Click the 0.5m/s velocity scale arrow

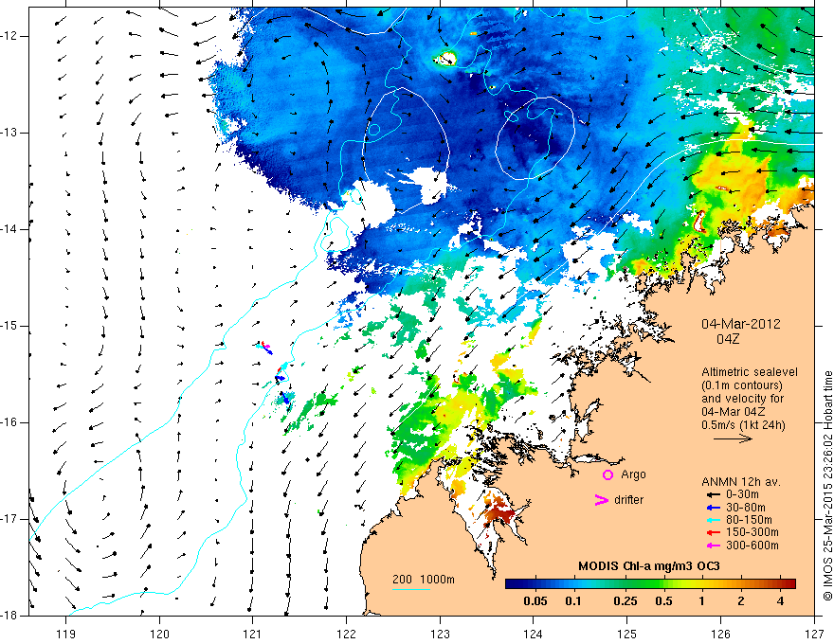tap(733, 438)
